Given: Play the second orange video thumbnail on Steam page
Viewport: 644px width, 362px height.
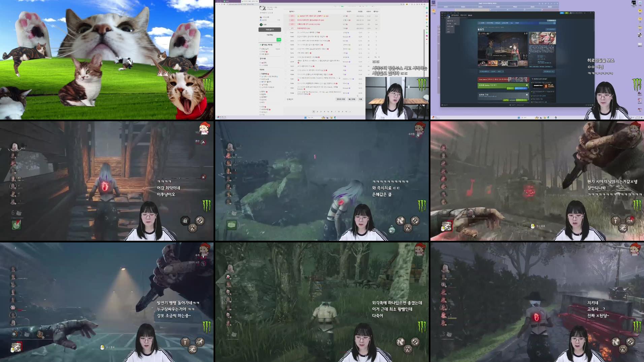Looking at the screenshot, I should (492, 63).
